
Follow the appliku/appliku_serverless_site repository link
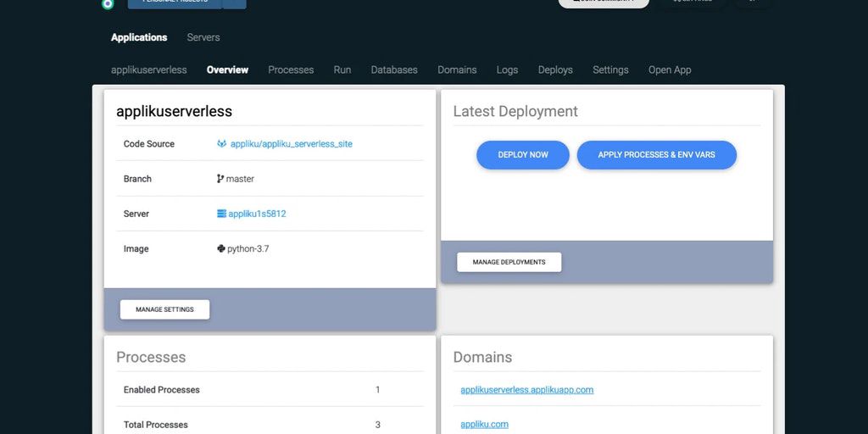(291, 144)
